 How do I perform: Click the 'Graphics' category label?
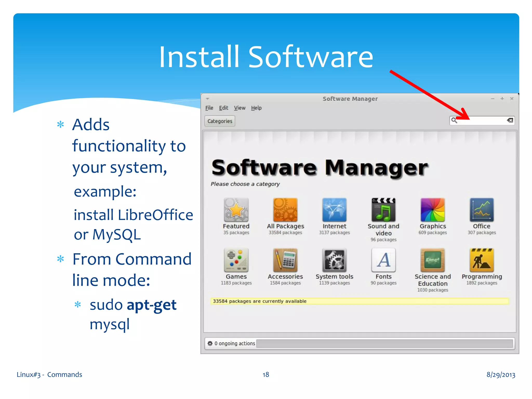(433, 226)
